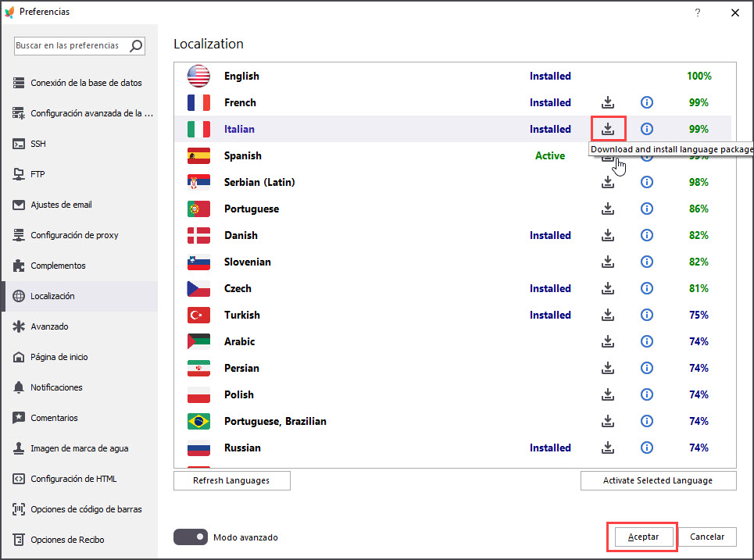Click the download icon for Danish
Screen dimensions: 754x560
click(608, 235)
